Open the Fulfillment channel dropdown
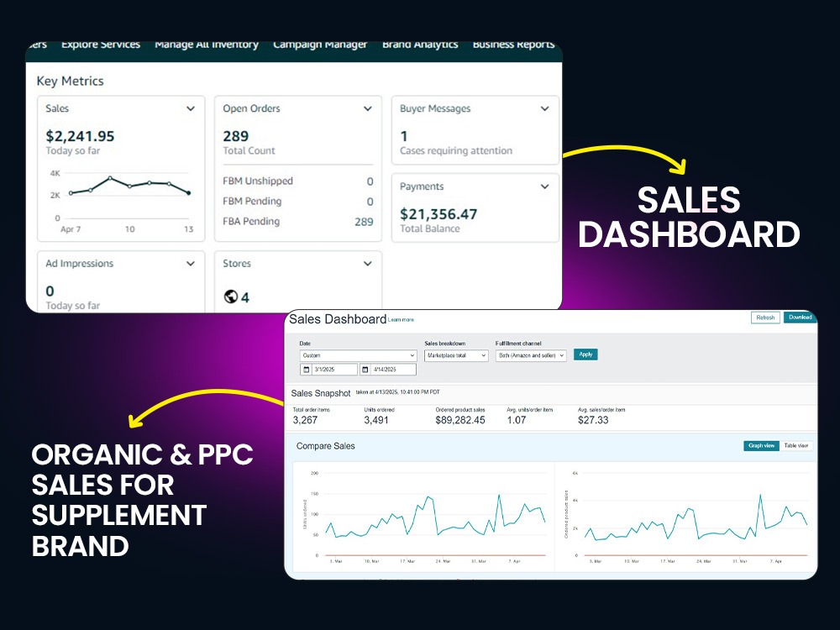The image size is (840, 630). pyautogui.click(x=531, y=355)
